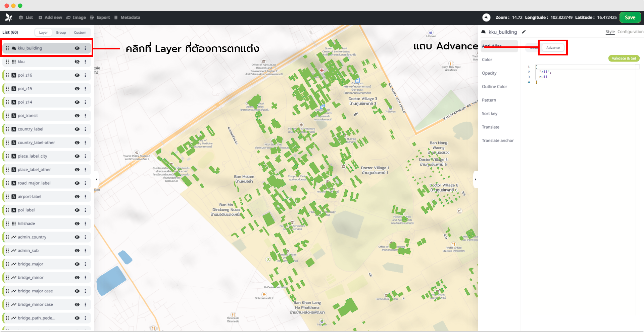This screenshot has height=332, width=644.
Task: Open the Pattern property
Action: [x=489, y=100]
